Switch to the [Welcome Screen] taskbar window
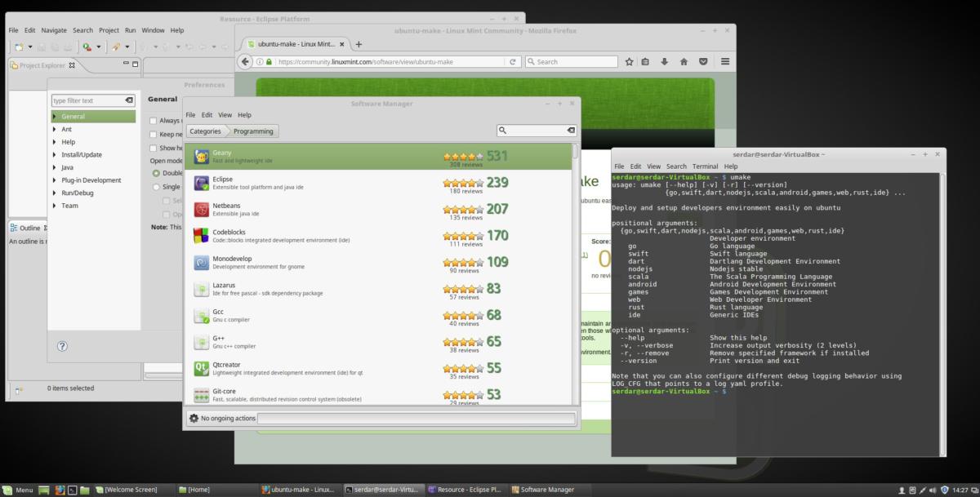 [127, 490]
